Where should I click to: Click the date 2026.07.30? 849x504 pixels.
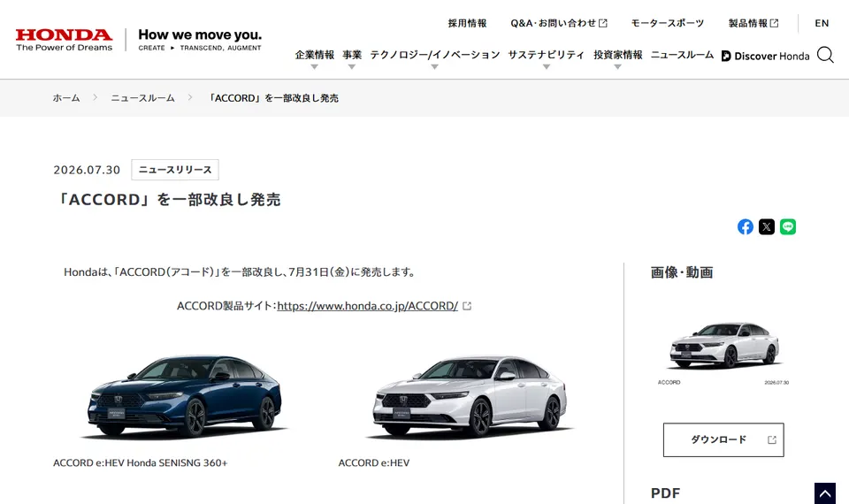coord(87,170)
